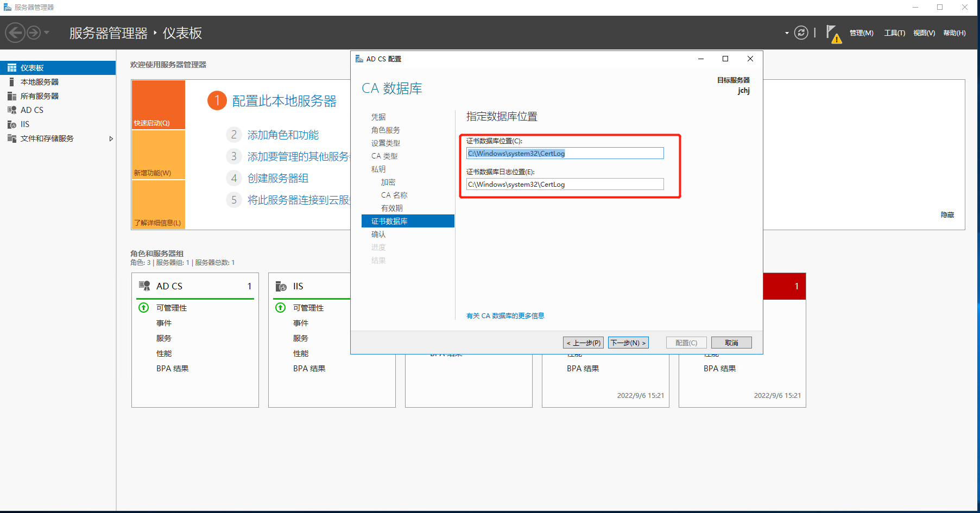This screenshot has width=980, height=513.
Task: Open the 工具(T) menu
Action: tap(894, 33)
